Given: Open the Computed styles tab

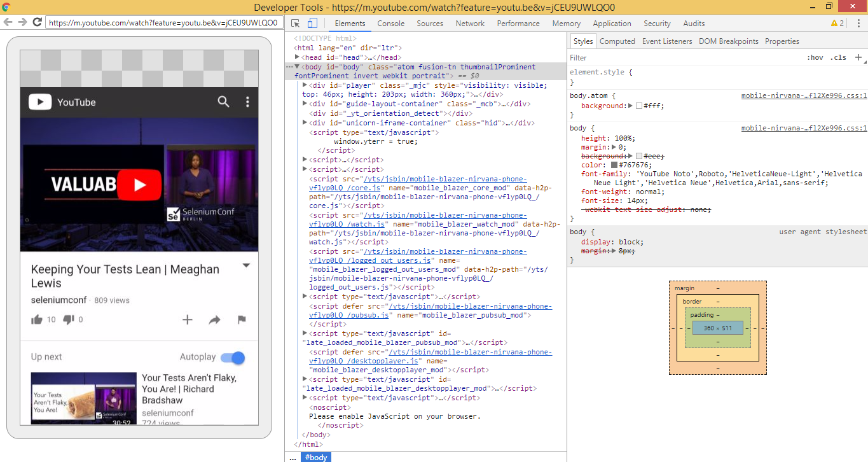Looking at the screenshot, I should [617, 41].
